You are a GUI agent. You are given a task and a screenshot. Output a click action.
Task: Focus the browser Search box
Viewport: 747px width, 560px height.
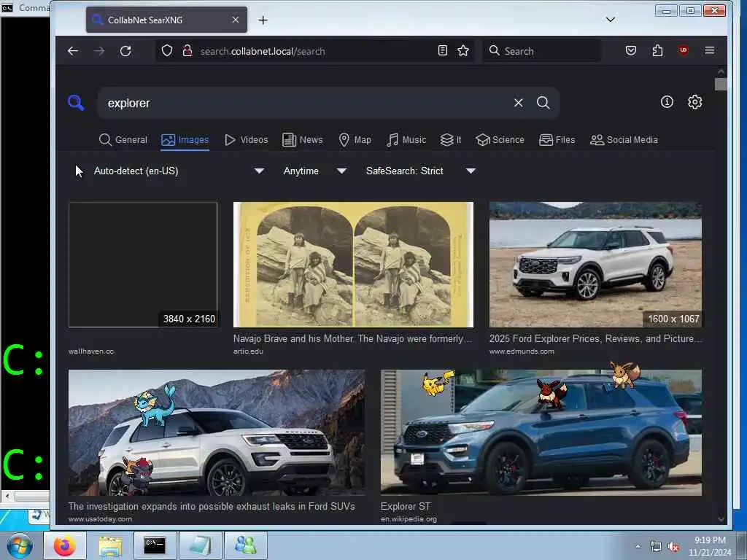coord(542,50)
